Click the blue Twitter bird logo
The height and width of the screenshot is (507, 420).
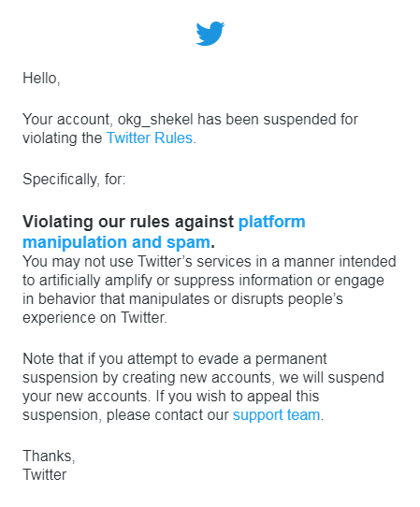point(210,34)
